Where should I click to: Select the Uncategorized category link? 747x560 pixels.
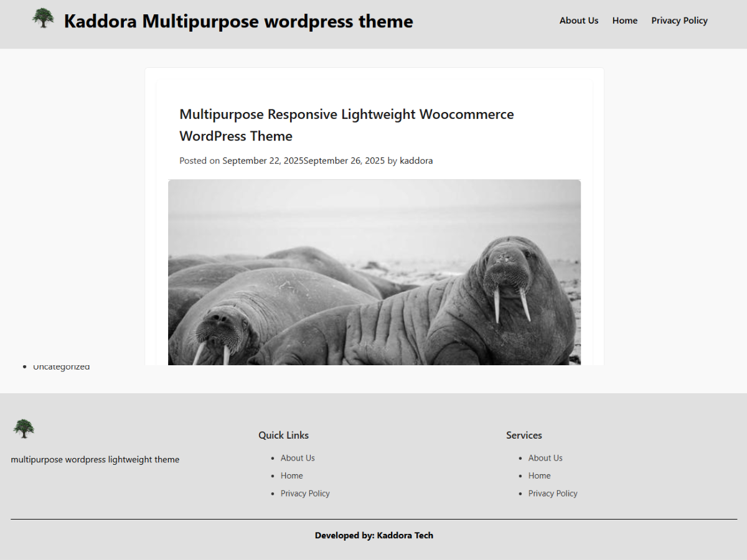click(x=61, y=366)
